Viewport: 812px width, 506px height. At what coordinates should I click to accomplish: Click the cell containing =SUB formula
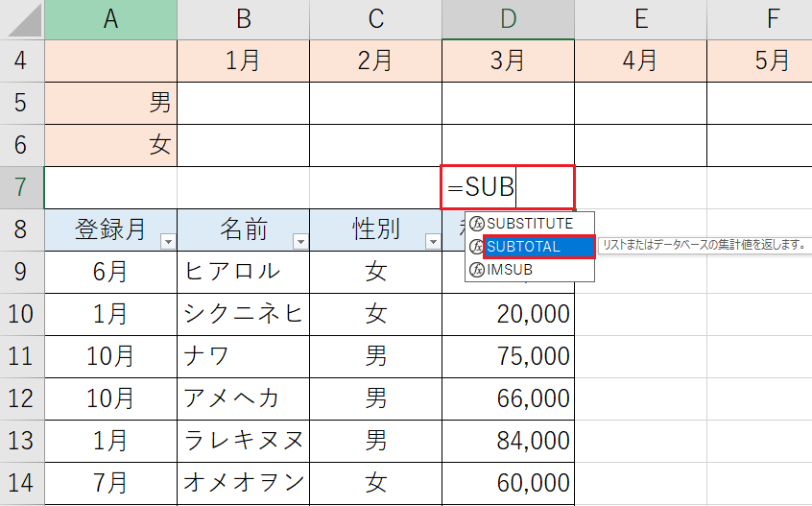(508, 187)
